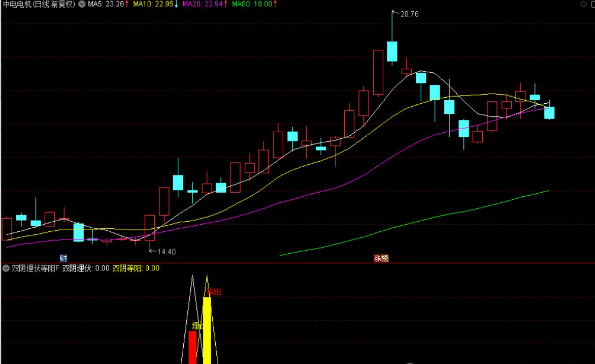Click the yellow 双阴等阳 value label

136,268
